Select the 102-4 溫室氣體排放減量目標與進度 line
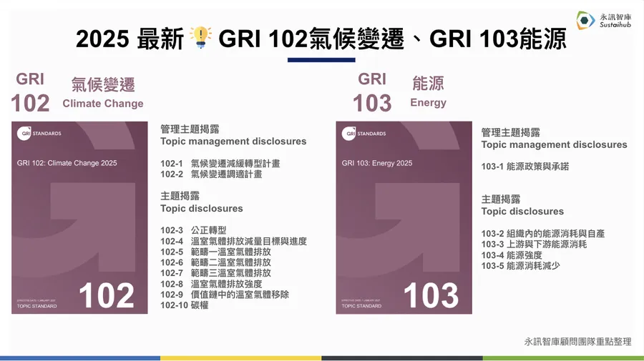Screen dimensions: 644x361 coord(234,241)
